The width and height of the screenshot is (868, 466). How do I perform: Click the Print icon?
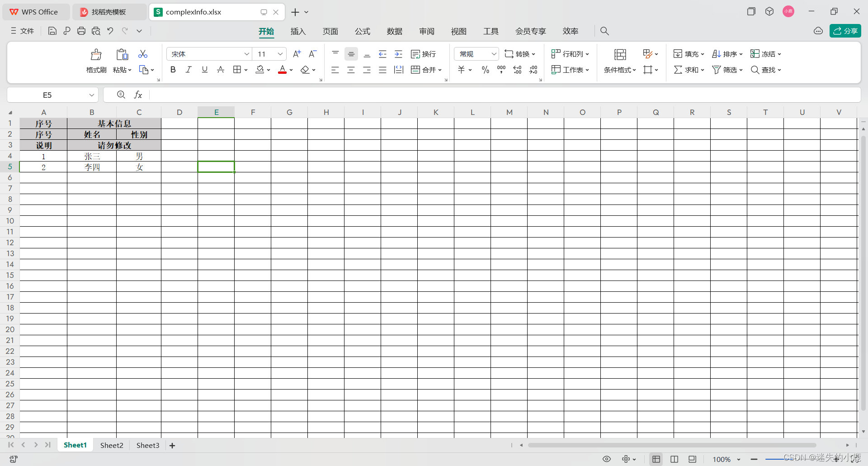81,31
